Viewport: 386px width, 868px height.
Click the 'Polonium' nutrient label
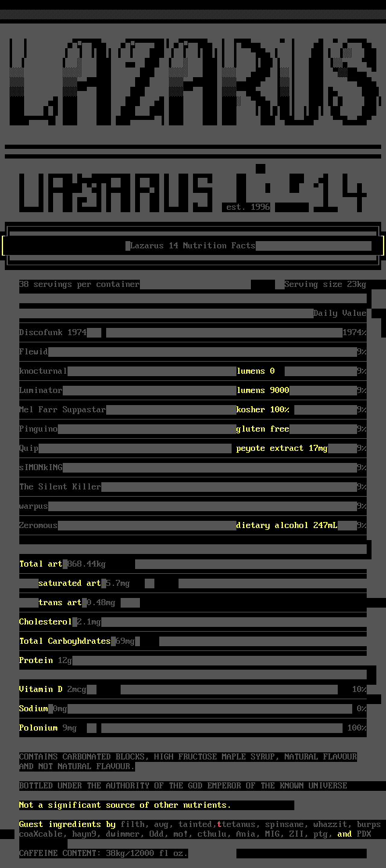click(38, 728)
